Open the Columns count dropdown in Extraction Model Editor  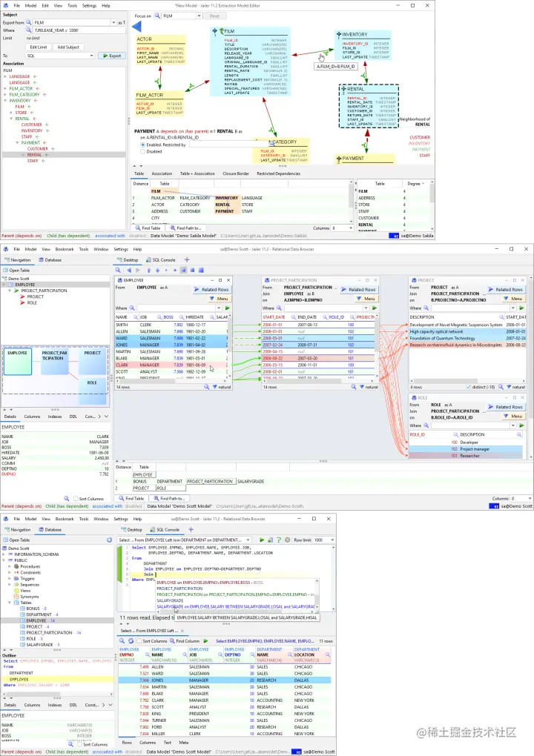coord(350,228)
